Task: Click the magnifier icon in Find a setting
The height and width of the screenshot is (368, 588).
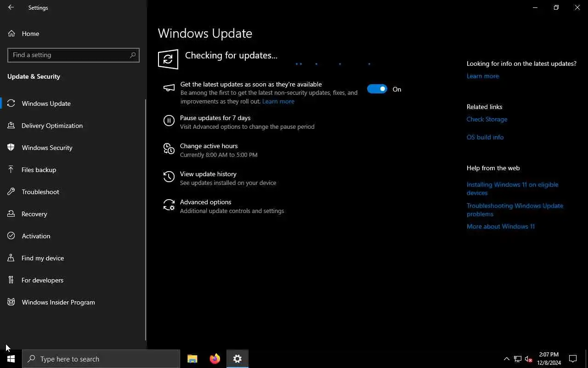Action: 133,55
